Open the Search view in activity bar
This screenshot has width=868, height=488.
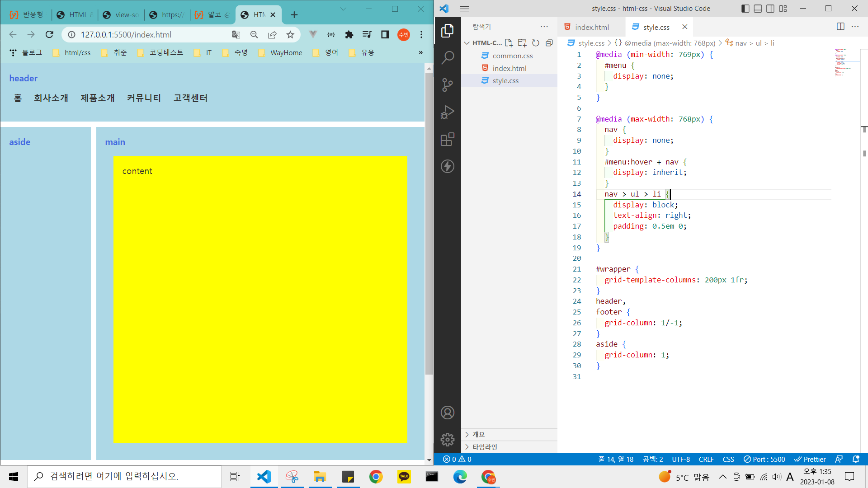(x=447, y=58)
